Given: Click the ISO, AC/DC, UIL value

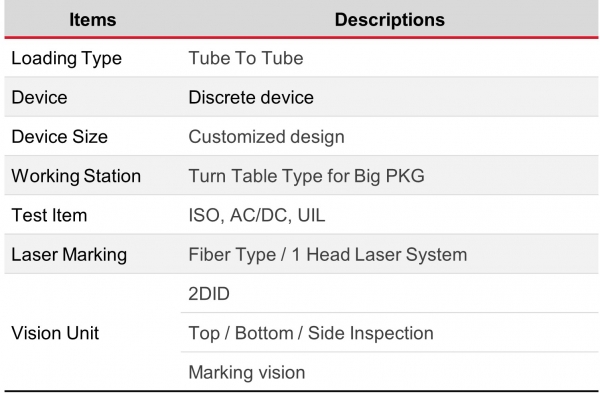Looking at the screenshot, I should (257, 215).
